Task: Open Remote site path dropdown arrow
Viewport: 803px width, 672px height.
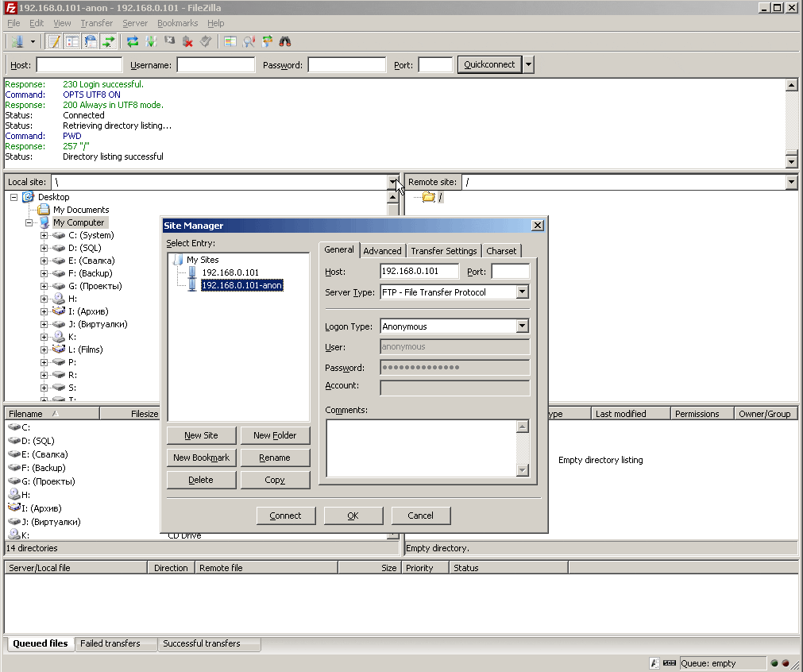Action: click(791, 182)
